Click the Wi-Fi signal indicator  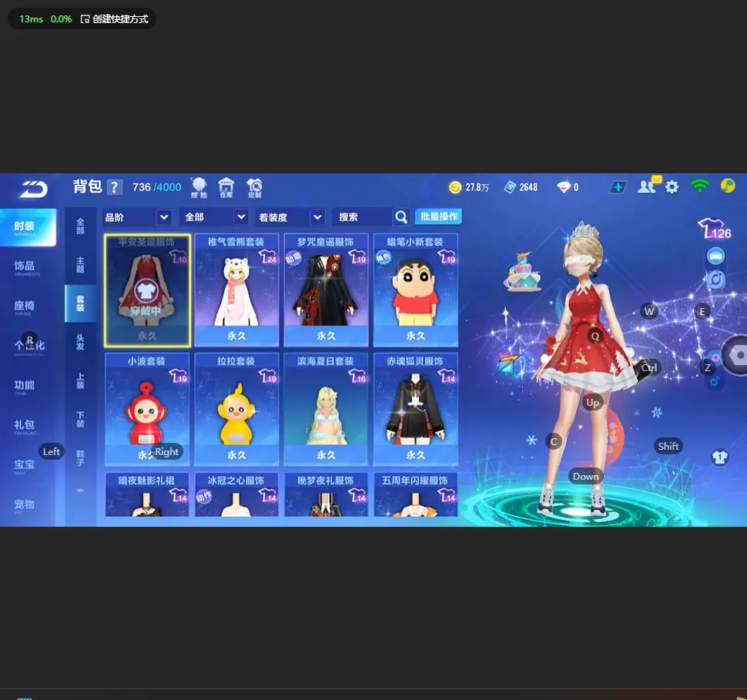point(700,186)
